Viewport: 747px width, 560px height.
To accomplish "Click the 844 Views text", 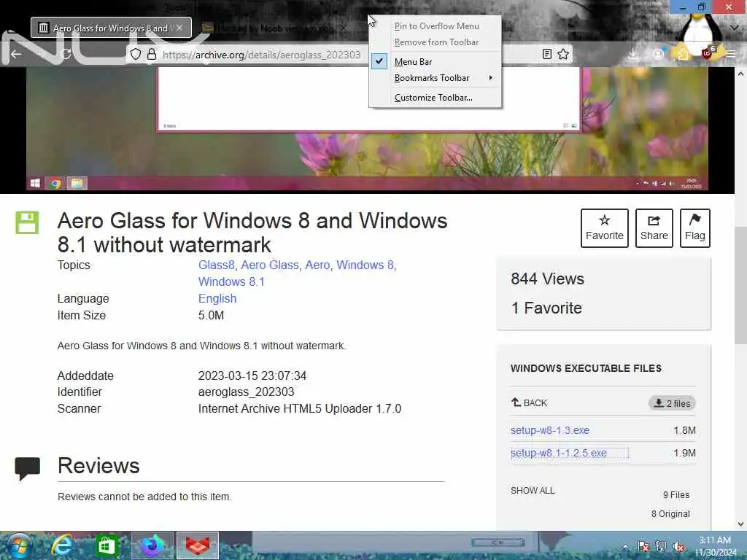I will (x=547, y=279).
